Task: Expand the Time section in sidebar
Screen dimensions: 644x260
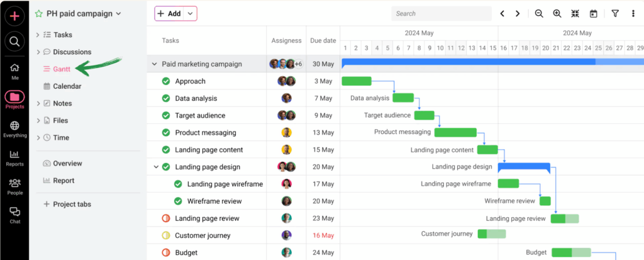Action: (x=38, y=137)
